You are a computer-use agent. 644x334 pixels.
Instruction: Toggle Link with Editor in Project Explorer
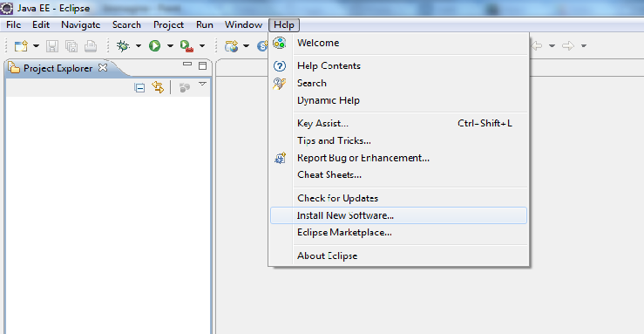(158, 87)
